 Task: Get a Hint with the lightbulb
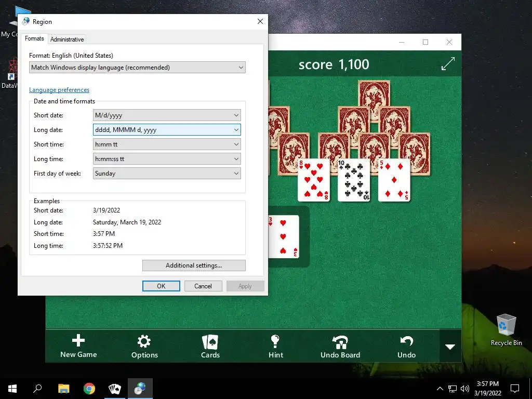[x=275, y=346]
